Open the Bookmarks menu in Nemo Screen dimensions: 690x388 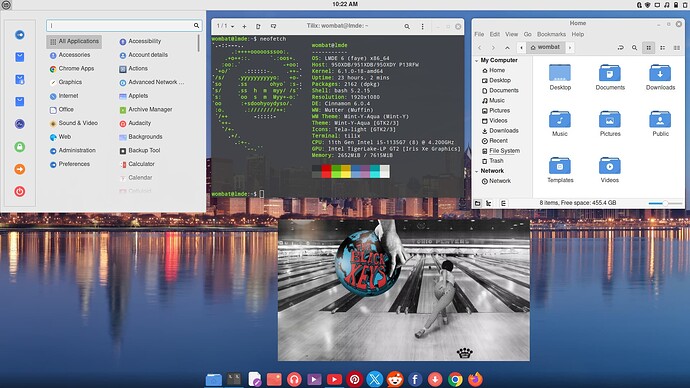coord(551,34)
